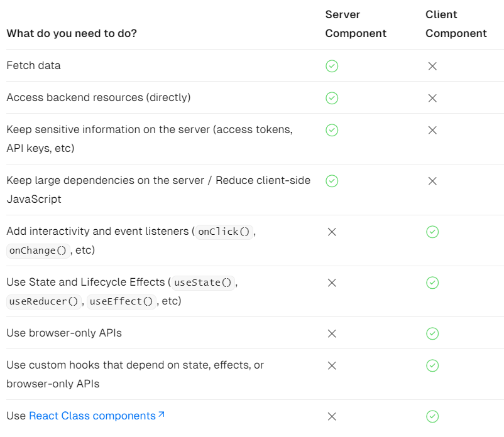Click Client checkmark for React Class components
The width and height of the screenshot is (504, 437).
tap(432, 416)
